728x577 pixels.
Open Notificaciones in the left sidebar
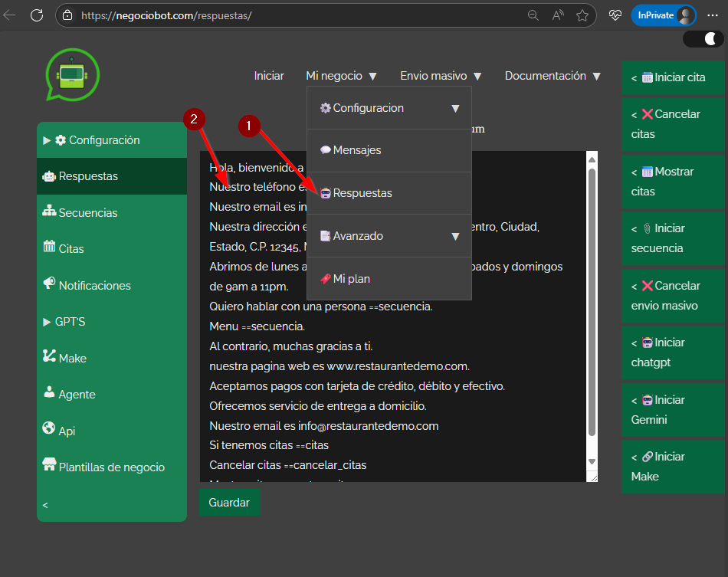112,286
